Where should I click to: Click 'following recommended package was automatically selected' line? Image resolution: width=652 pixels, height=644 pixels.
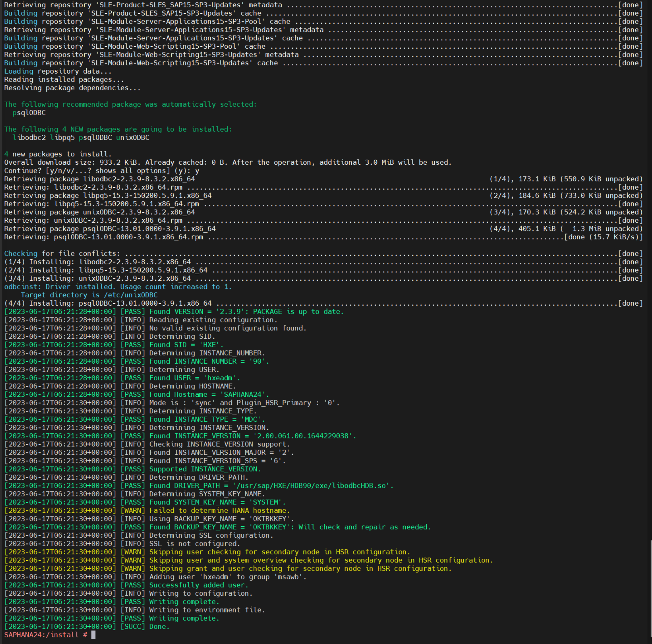tap(131, 104)
